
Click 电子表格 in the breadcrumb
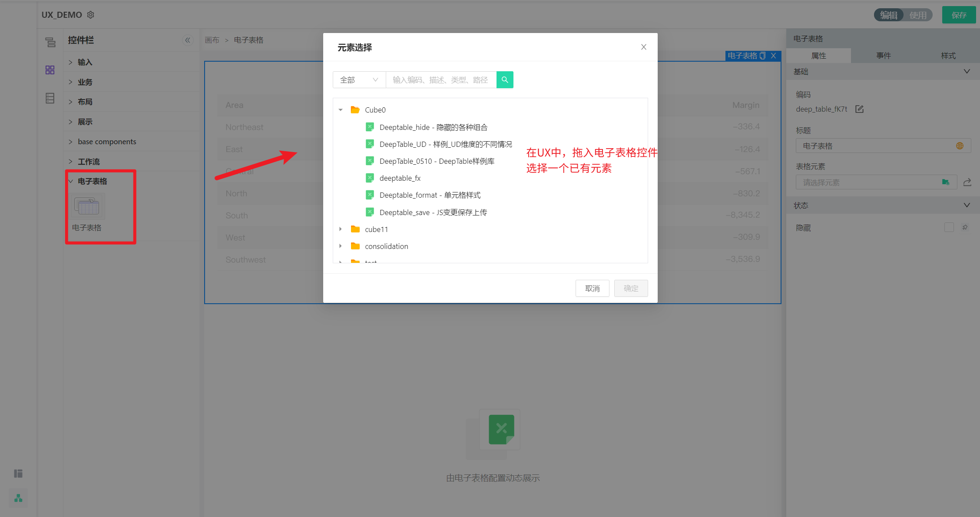pos(248,40)
